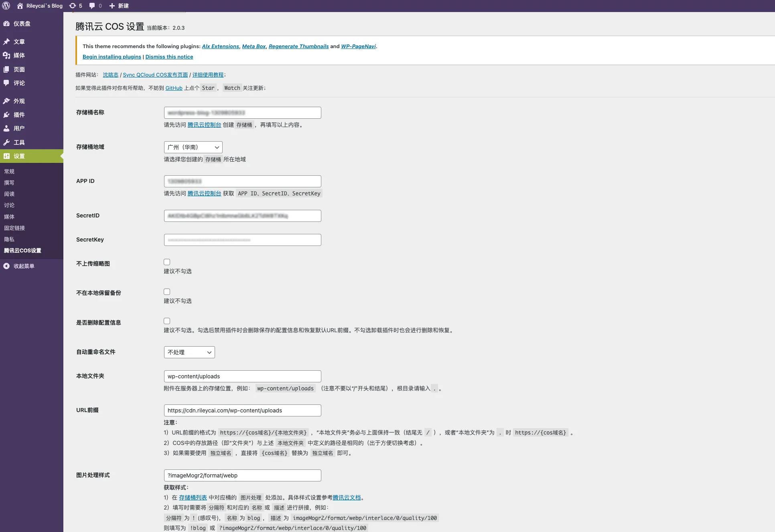Open the 存储桶地域 region dropdown
Screen dimensions: 775x532
coord(193,147)
